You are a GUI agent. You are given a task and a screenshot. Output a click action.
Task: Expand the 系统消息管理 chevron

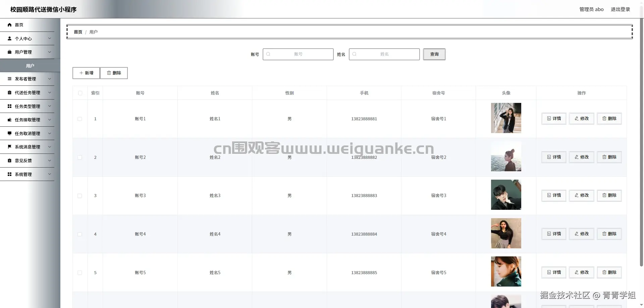[x=50, y=147]
